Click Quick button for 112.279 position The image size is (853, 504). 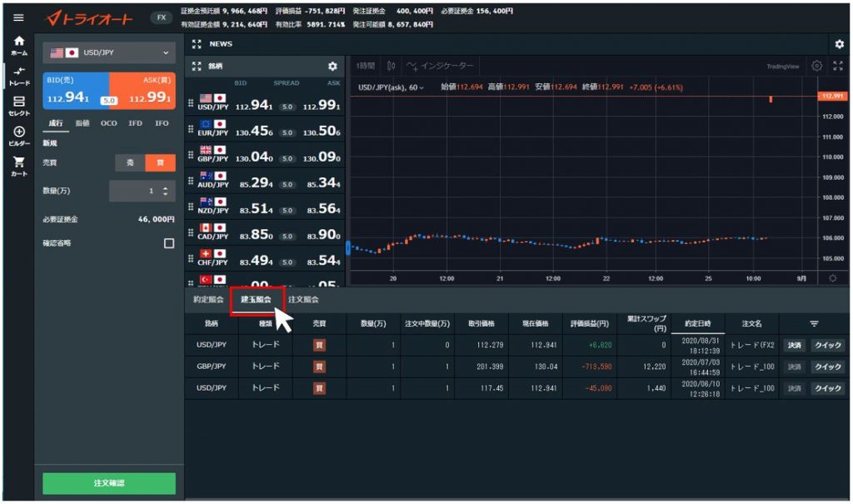[x=828, y=345]
